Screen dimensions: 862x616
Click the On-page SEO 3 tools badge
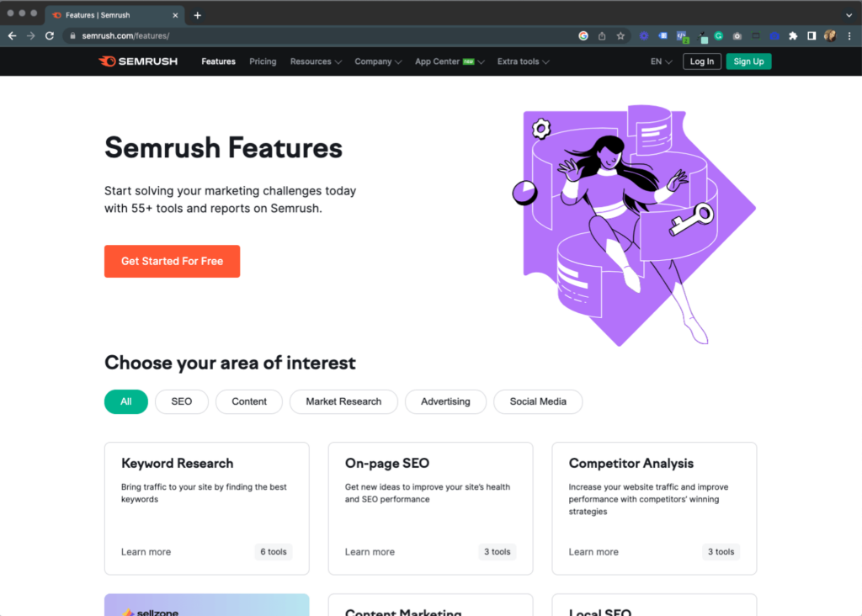pos(497,552)
